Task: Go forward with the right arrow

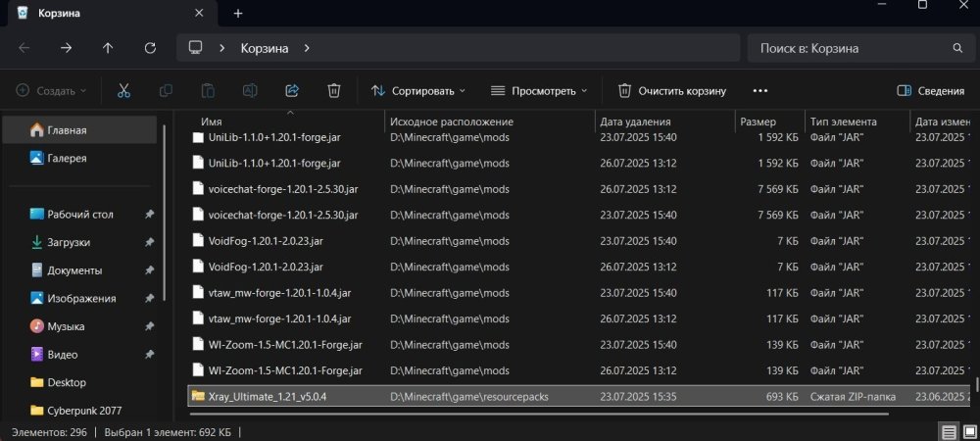Action: pyautogui.click(x=66, y=48)
